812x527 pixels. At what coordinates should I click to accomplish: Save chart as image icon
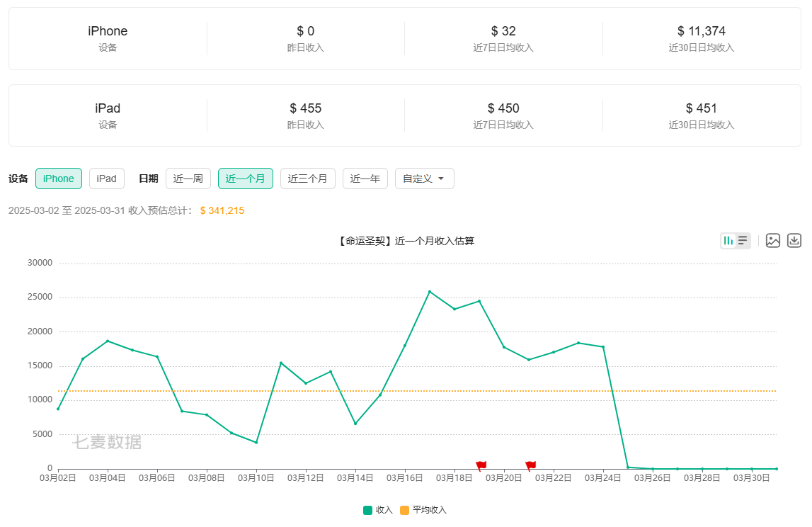click(773, 241)
